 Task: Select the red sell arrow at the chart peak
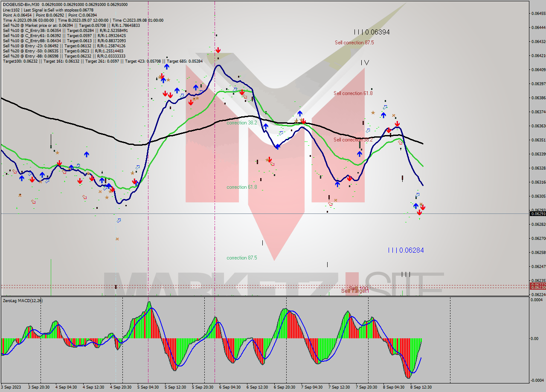tap(218, 50)
